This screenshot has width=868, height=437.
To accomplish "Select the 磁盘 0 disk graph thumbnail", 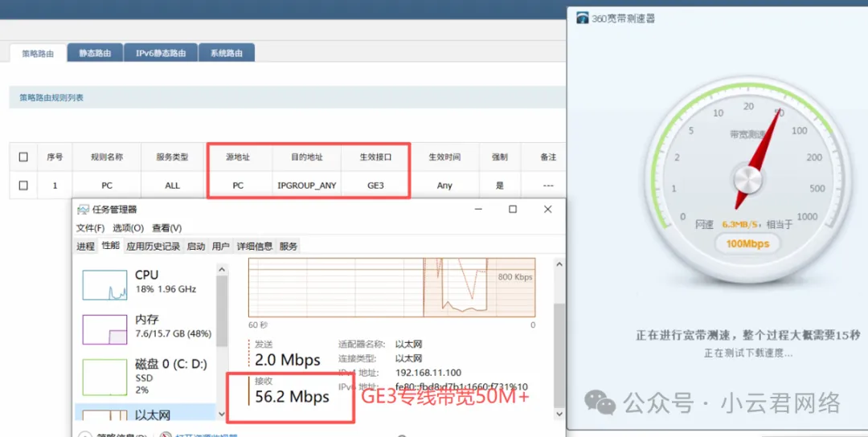I will coord(104,376).
